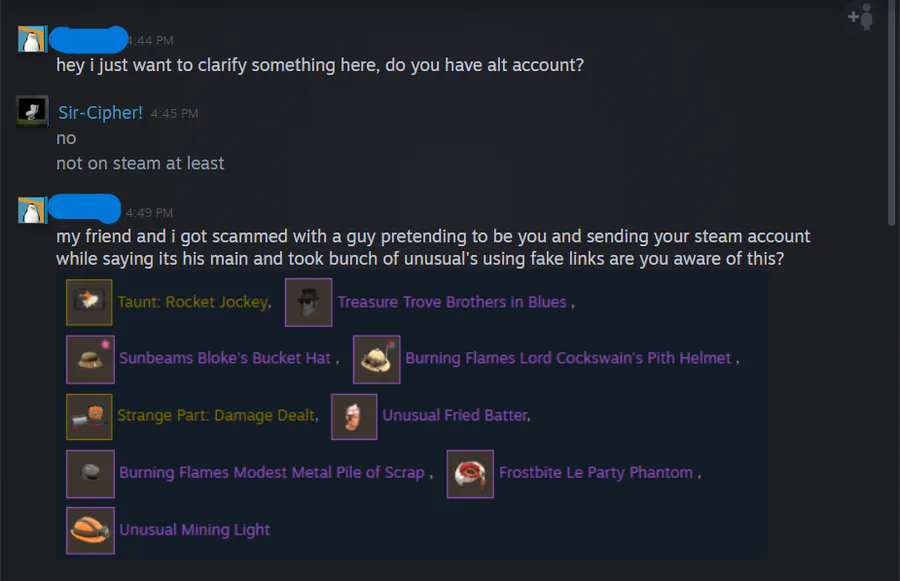Viewport: 900px width, 581px height.
Task: Click the Unusual Fried Batter item icon
Action: [x=354, y=416]
